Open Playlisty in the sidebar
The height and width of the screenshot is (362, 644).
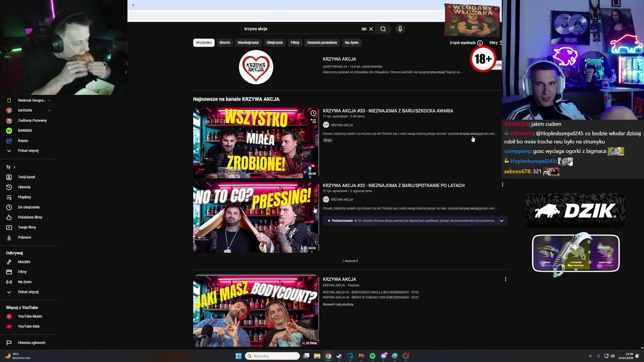click(24, 197)
